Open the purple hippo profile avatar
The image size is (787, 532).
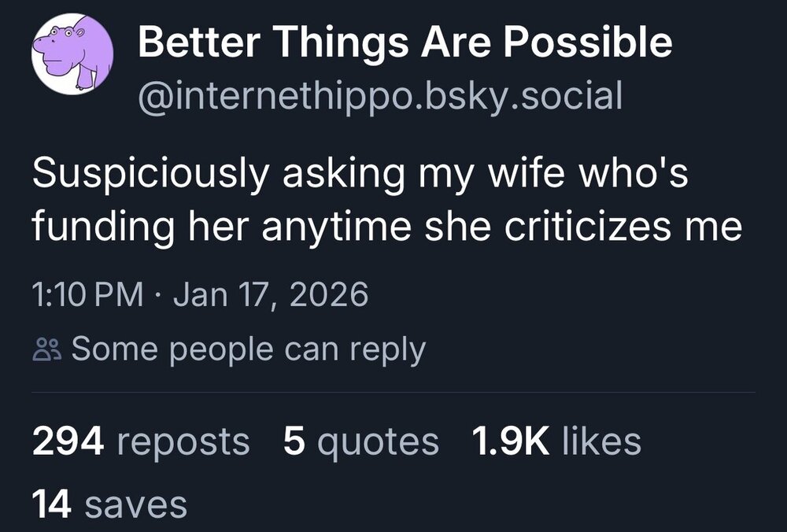72,54
